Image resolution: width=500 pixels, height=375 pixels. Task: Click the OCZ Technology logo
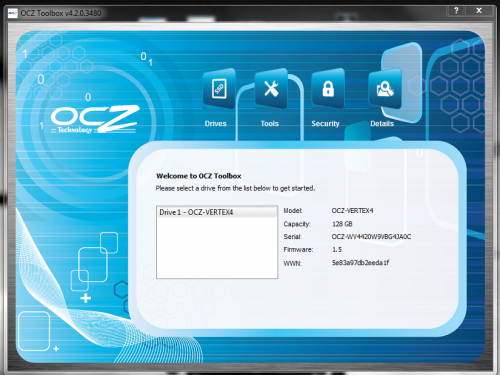coord(95,120)
